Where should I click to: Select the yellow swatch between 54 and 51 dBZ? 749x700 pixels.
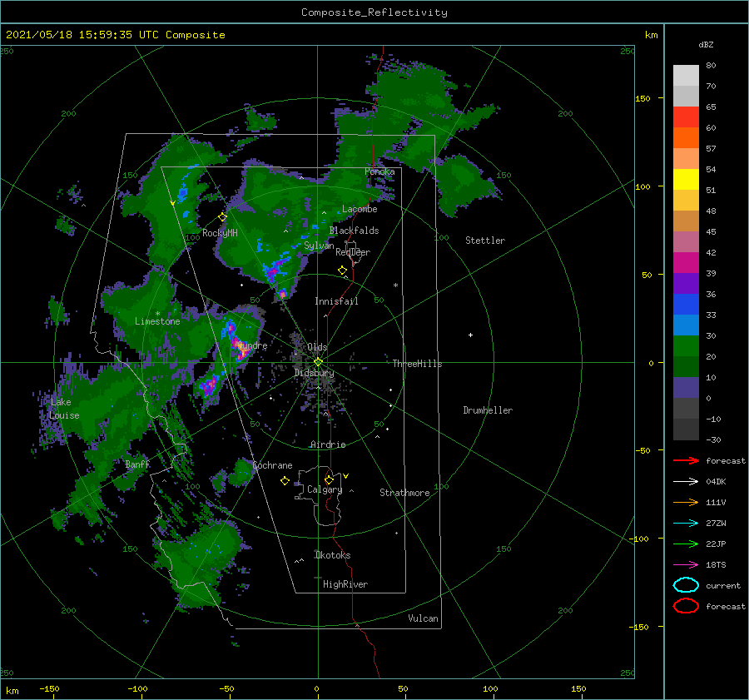[686, 180]
